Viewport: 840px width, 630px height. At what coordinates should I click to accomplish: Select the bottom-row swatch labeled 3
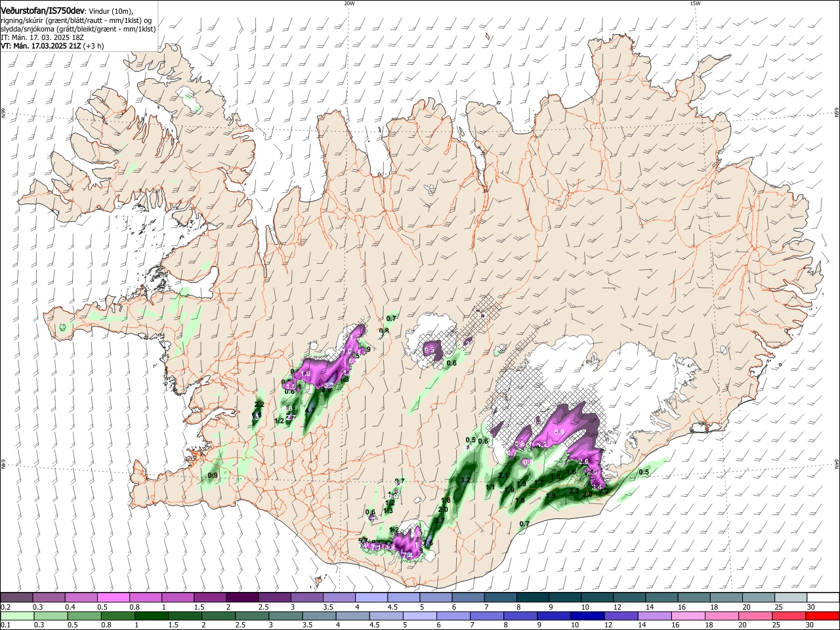[285, 616]
